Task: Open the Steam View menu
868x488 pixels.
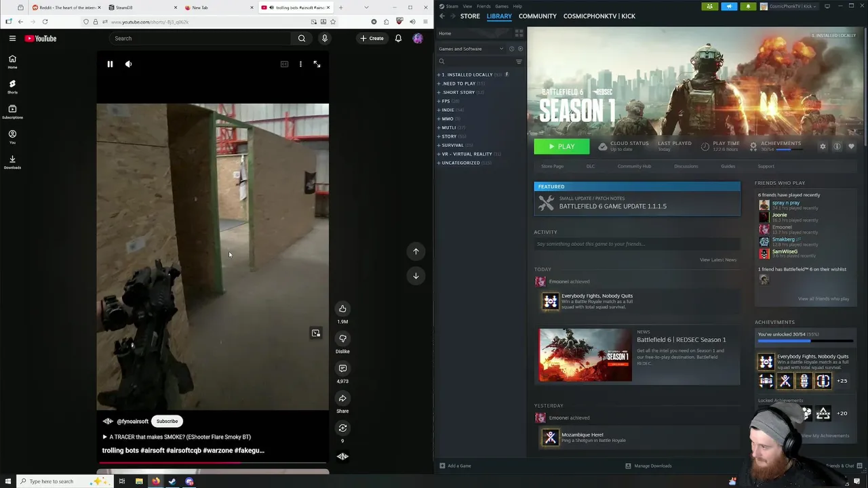Action: pyautogui.click(x=467, y=6)
